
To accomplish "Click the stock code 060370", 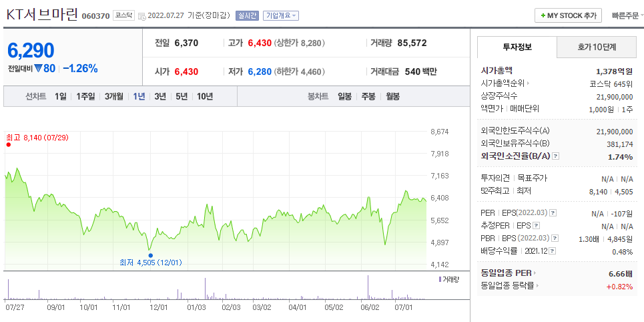I will [95, 16].
